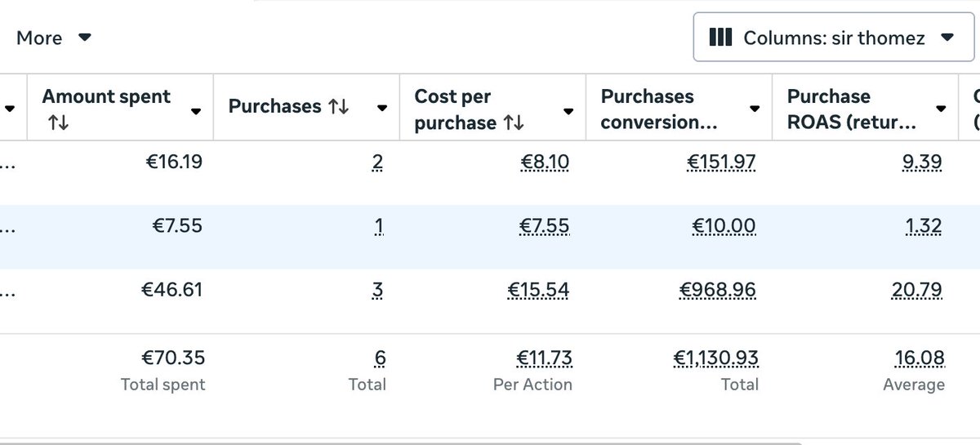This screenshot has height=445, width=980.
Task: Click the 9.39 purchase ROAS value
Action: coord(922,162)
